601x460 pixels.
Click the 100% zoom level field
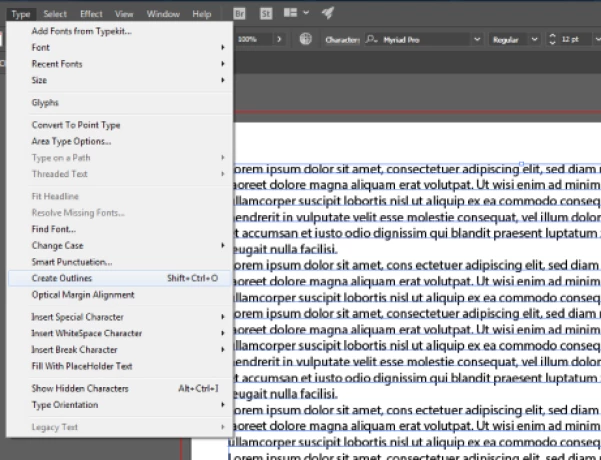point(248,39)
